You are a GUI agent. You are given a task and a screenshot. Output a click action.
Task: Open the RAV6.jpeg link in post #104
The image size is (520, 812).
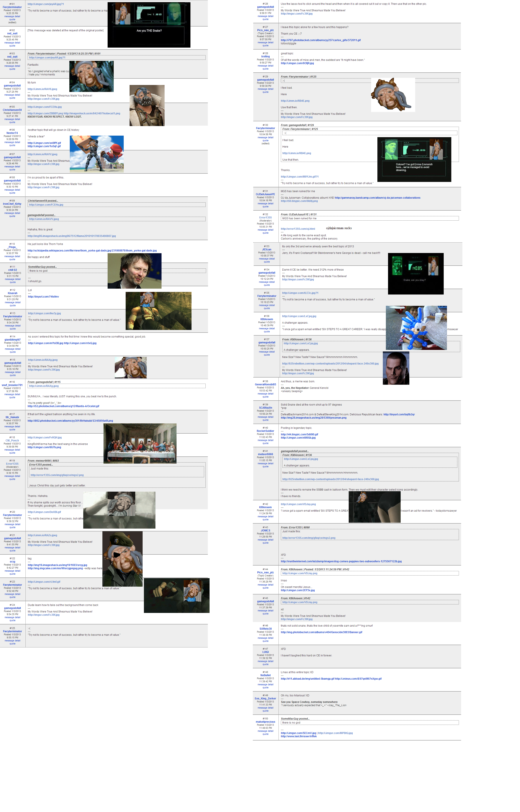[42, 89]
